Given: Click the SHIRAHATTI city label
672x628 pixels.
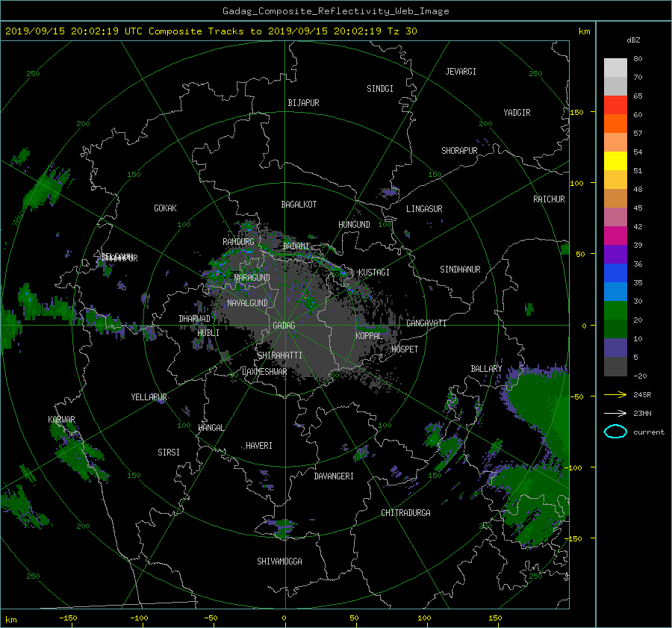Looking at the screenshot, I should click(x=280, y=355).
